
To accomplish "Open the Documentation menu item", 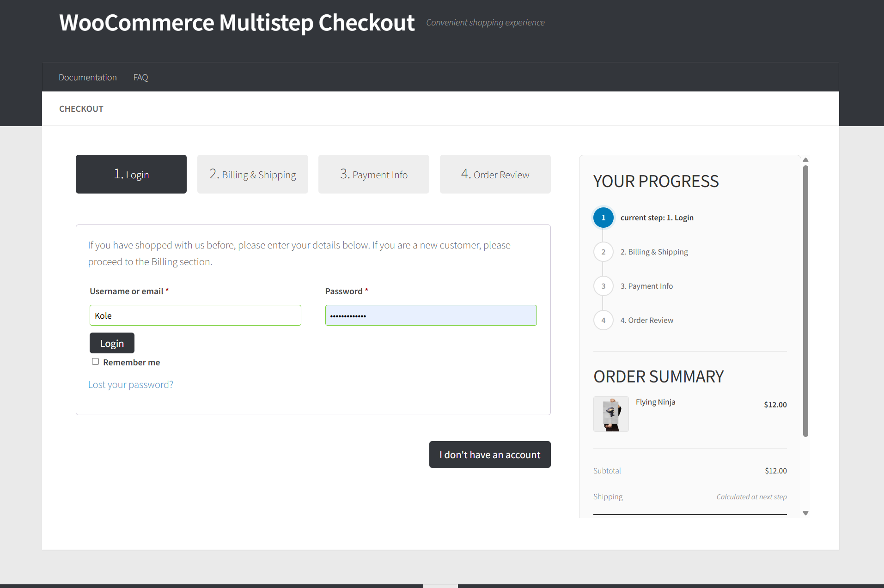I will click(88, 77).
